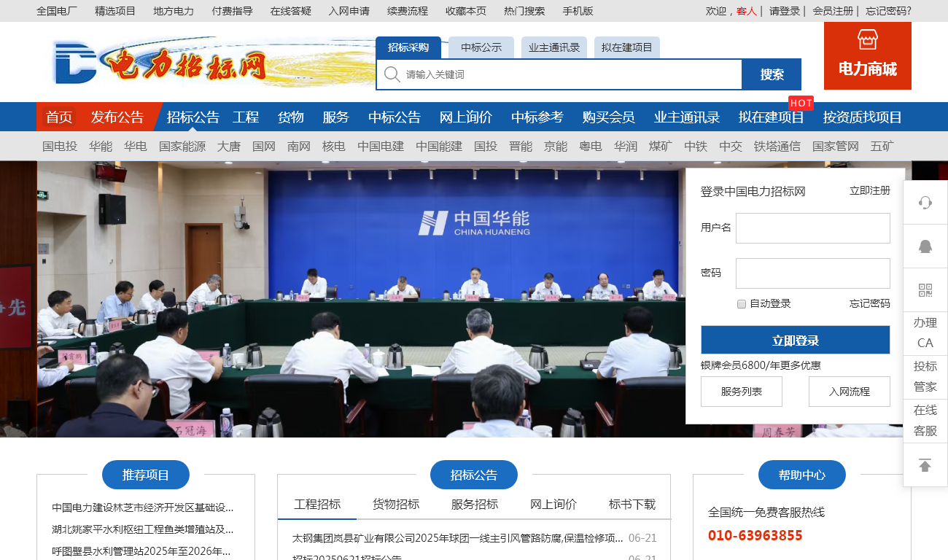Click the 搜索 search button
Image resolution: width=948 pixels, height=560 pixels.
point(772,74)
